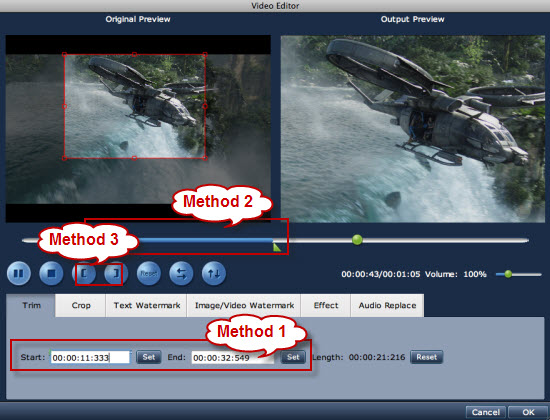The width and height of the screenshot is (550, 420).
Task: Click the Volume 100% label
Action: (456, 274)
